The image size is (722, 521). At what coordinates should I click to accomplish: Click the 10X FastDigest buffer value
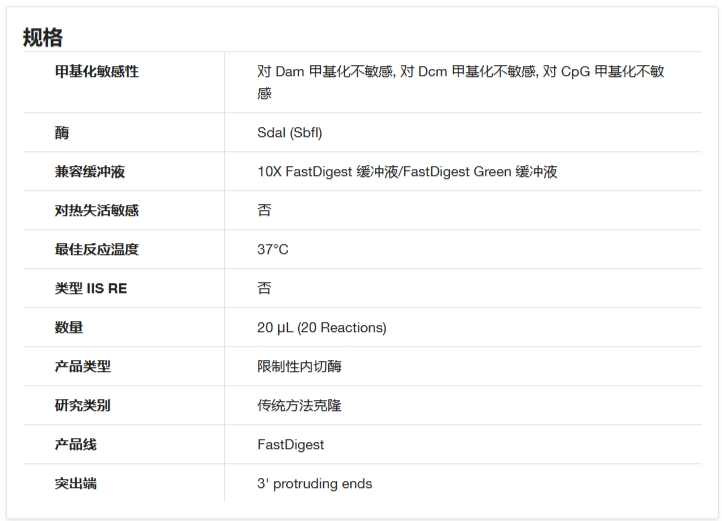click(407, 171)
